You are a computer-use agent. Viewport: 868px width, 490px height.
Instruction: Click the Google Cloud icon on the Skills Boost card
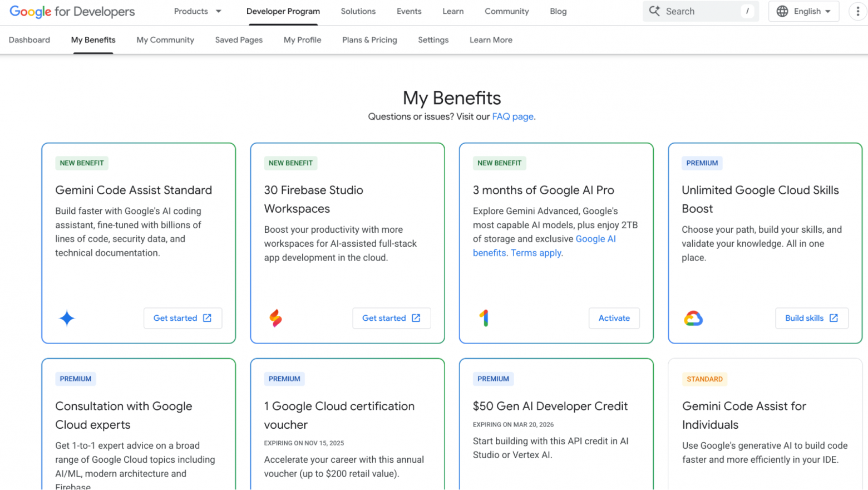693,318
